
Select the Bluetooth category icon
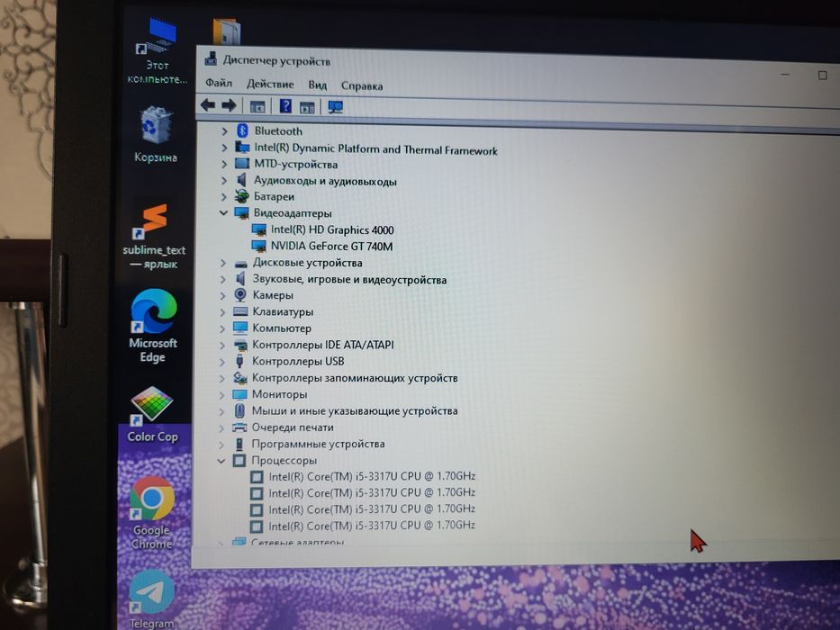pyautogui.click(x=243, y=130)
